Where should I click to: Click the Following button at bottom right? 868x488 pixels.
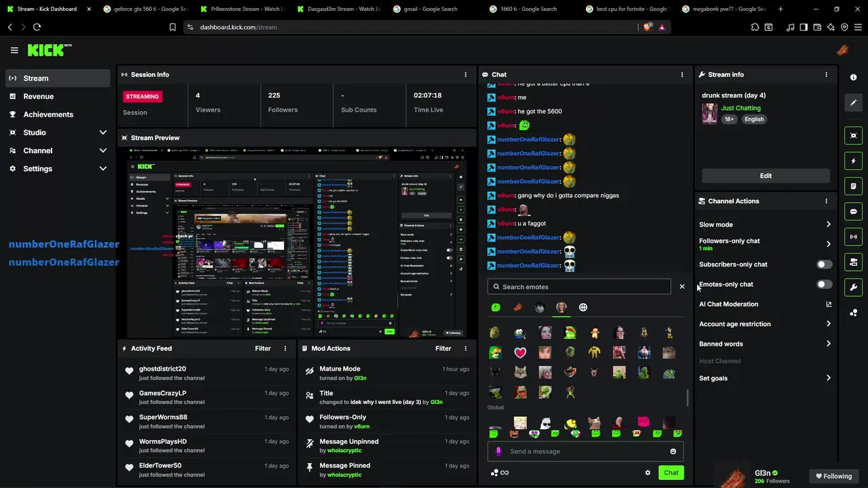click(x=833, y=476)
